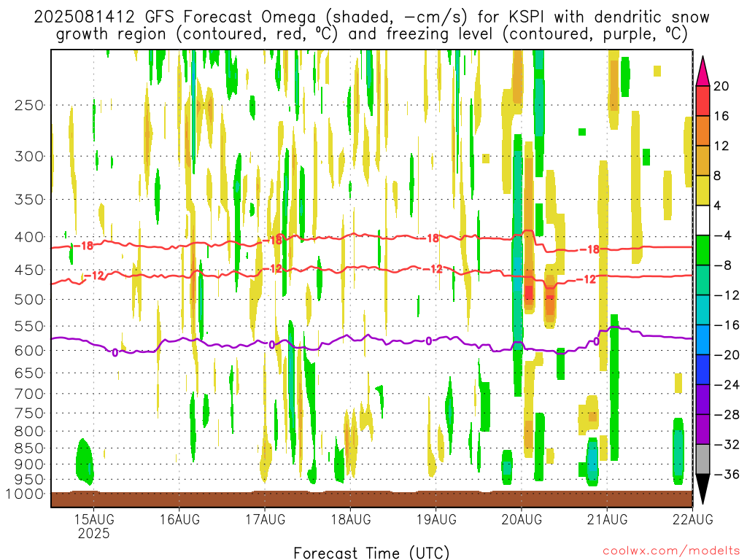Click the -12 contour label near 15AUG
The height and width of the screenshot is (560, 747).
[95, 276]
